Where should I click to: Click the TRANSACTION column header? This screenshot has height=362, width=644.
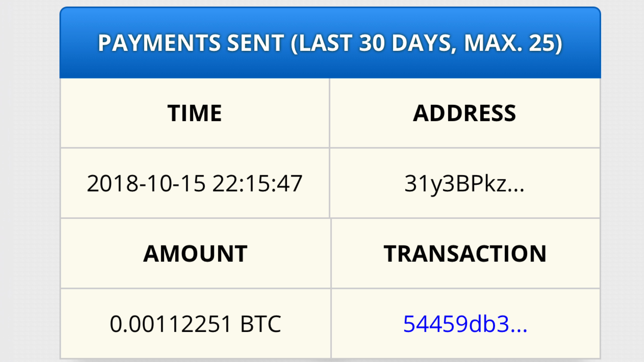click(x=465, y=254)
